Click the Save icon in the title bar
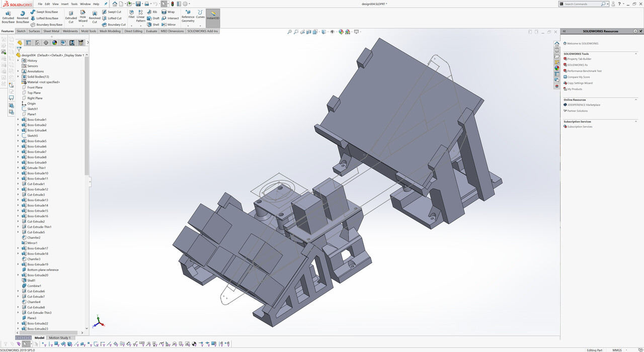 coord(138,4)
